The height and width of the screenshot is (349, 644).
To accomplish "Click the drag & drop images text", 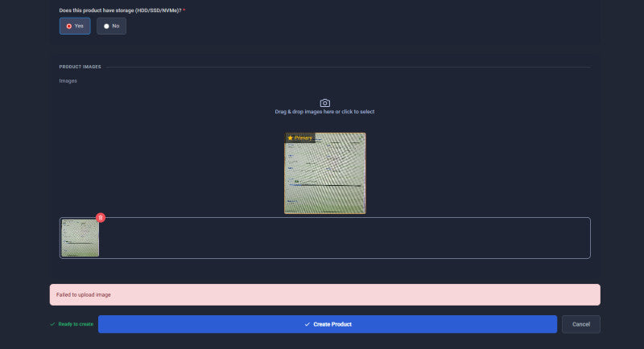I will point(324,112).
